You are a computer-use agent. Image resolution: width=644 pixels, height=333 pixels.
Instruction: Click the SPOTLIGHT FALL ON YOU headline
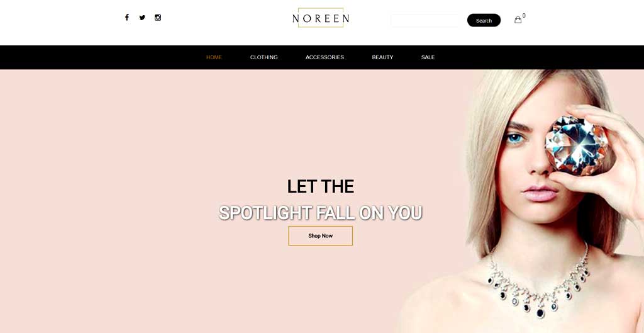pos(320,213)
